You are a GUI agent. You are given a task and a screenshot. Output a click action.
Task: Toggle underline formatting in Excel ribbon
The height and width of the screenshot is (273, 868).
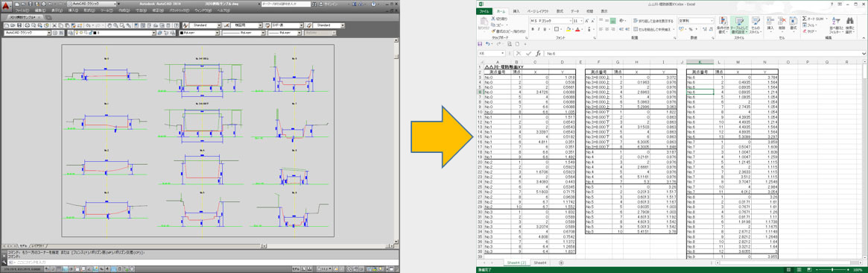[x=545, y=29]
